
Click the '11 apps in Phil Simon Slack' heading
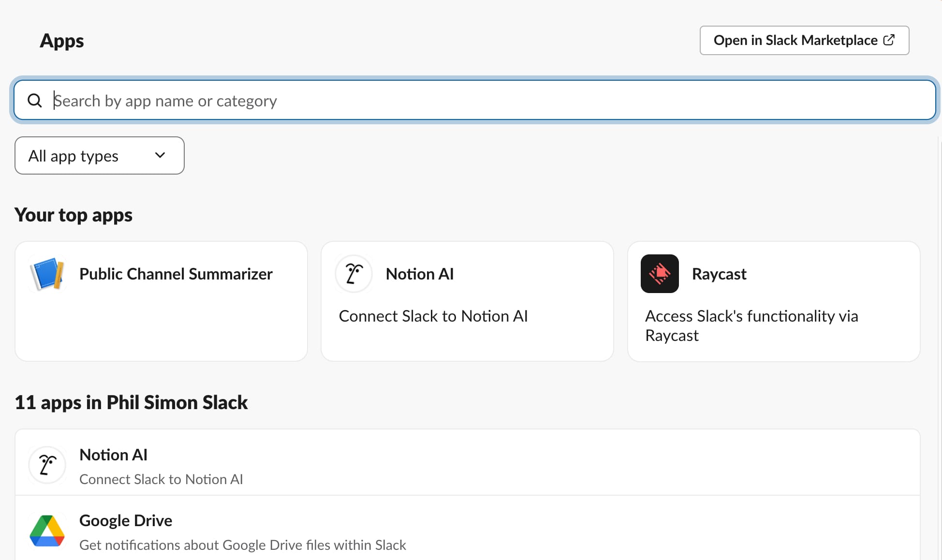131,402
